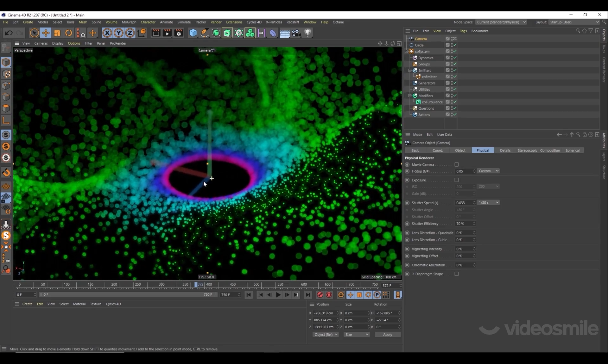Enable Diaphragm Shape checkbox

coord(457,274)
